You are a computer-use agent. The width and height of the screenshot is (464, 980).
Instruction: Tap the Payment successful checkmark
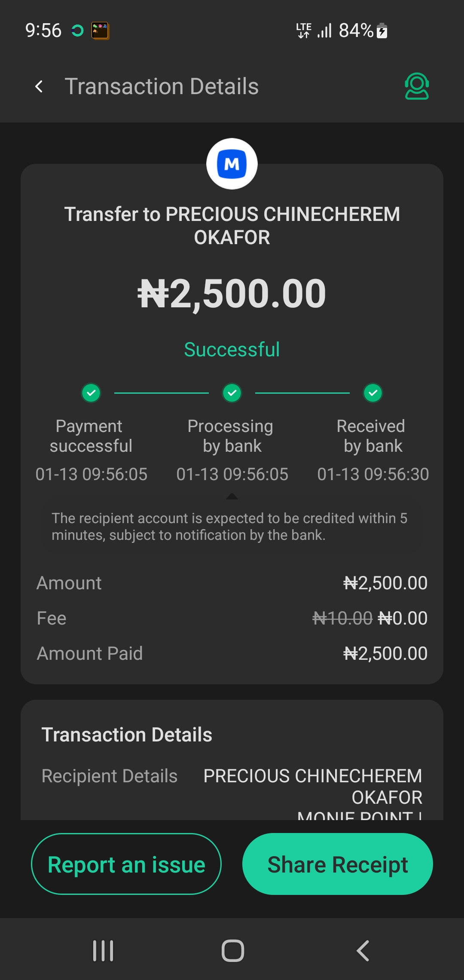91,393
